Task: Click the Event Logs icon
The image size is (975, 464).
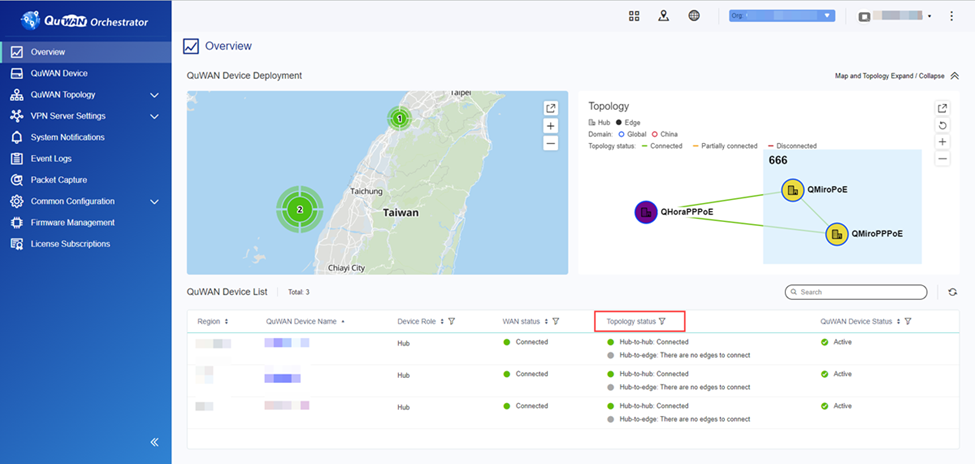Action: pyautogui.click(x=17, y=159)
